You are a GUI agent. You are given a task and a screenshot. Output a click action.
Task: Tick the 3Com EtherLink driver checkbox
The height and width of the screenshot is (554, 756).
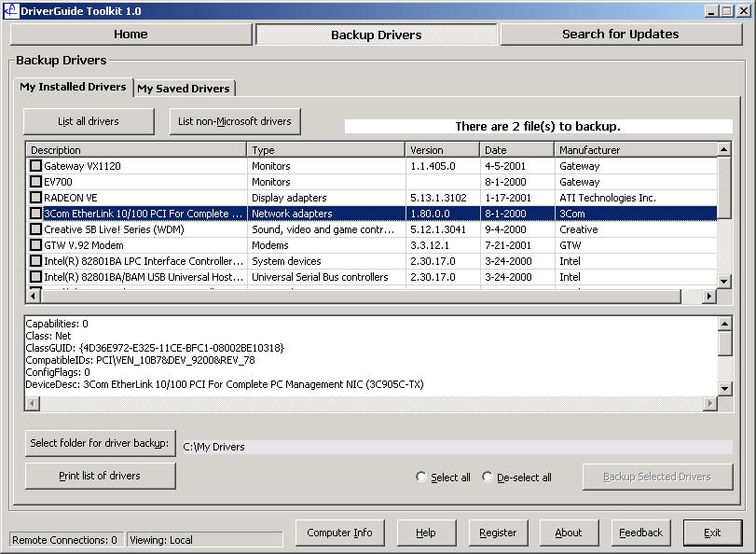click(x=35, y=214)
